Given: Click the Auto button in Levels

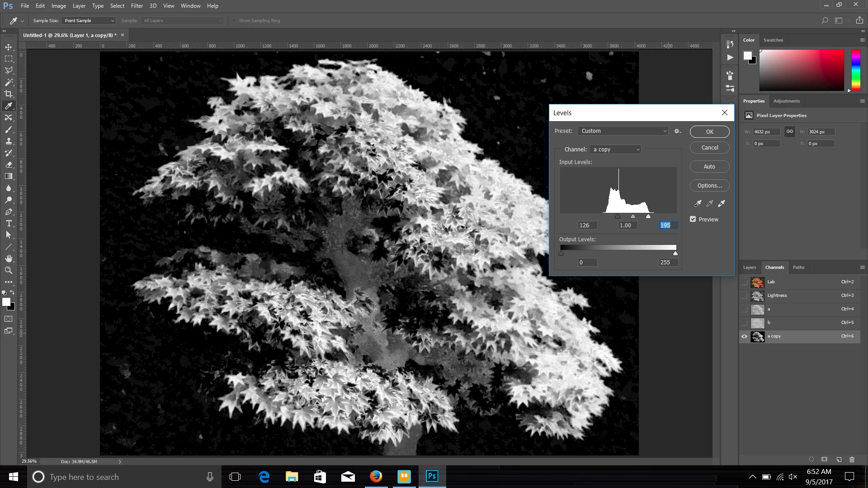Looking at the screenshot, I should tap(709, 167).
